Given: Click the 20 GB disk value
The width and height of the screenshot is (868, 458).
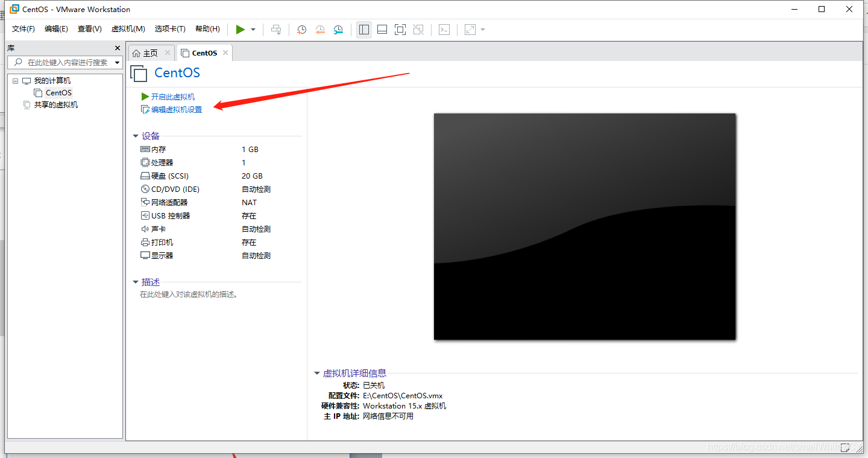Looking at the screenshot, I should [x=252, y=176].
